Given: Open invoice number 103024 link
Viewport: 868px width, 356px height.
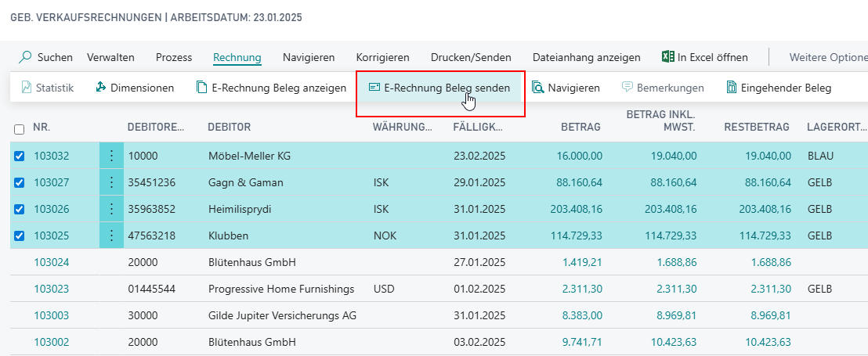Looking at the screenshot, I should pyautogui.click(x=51, y=262).
